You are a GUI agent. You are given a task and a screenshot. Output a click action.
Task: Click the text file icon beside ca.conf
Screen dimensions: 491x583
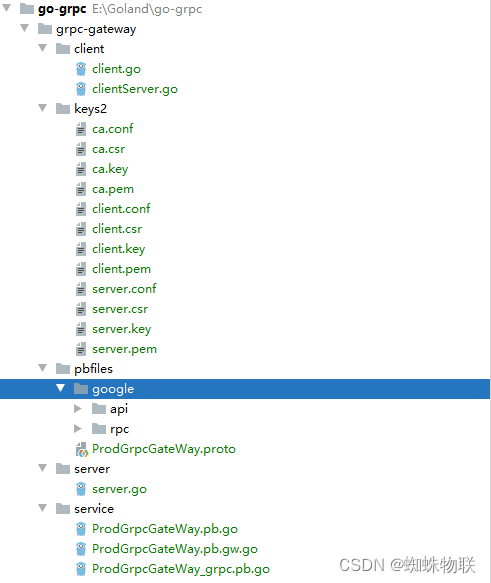[81, 129]
